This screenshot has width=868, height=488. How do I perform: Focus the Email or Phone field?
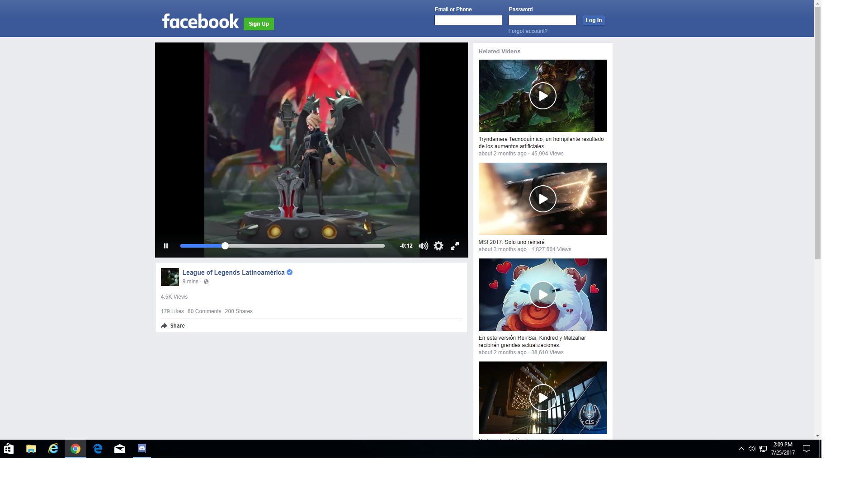[x=468, y=20]
